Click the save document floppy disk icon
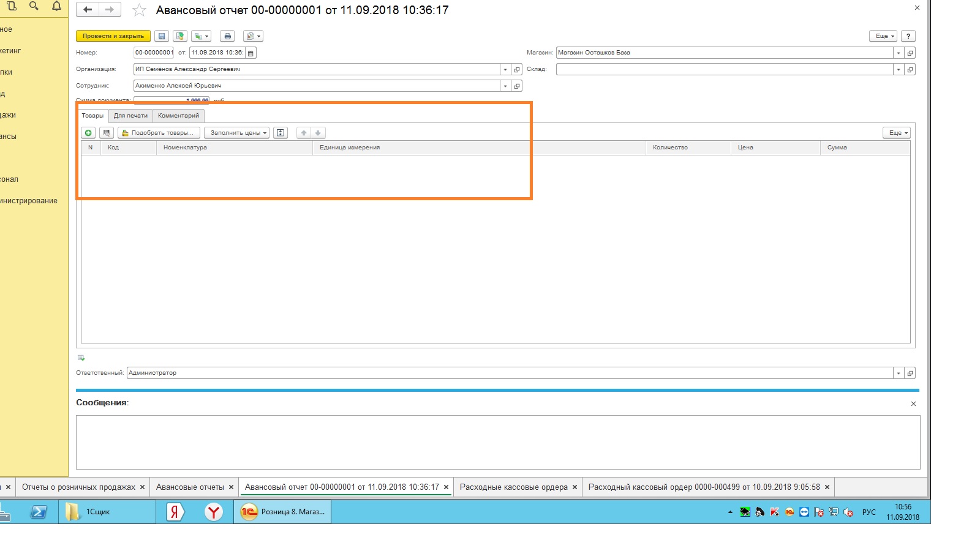Screen dimensions: 980x551 click(x=161, y=36)
